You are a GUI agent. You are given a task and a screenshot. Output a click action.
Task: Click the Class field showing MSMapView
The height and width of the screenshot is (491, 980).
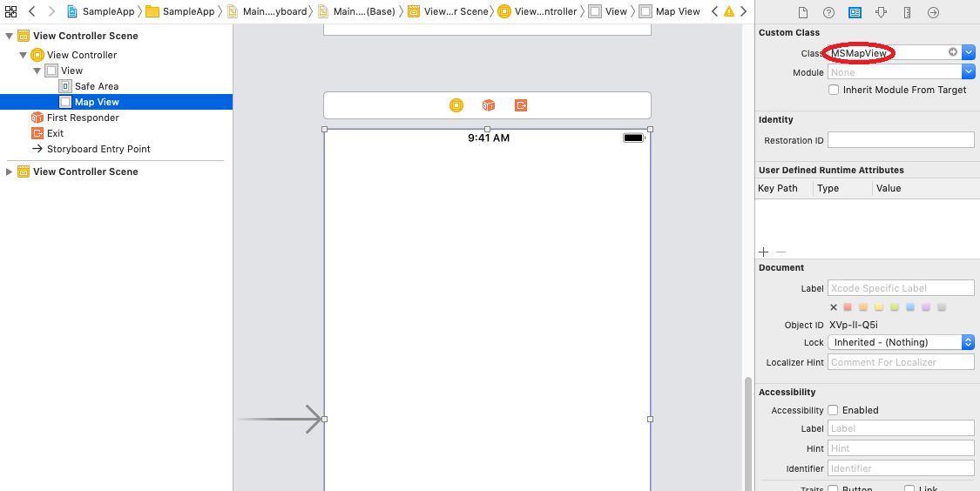tap(894, 52)
